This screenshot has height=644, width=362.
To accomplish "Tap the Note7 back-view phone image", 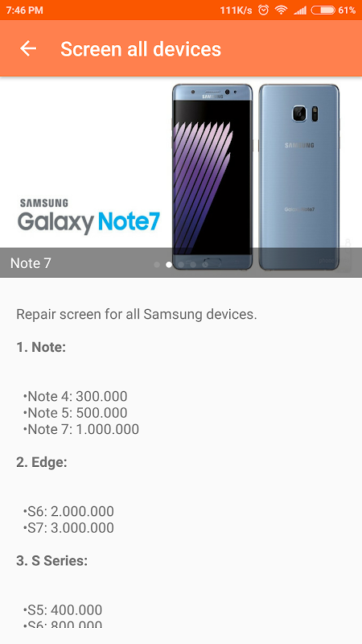I will click(299, 176).
